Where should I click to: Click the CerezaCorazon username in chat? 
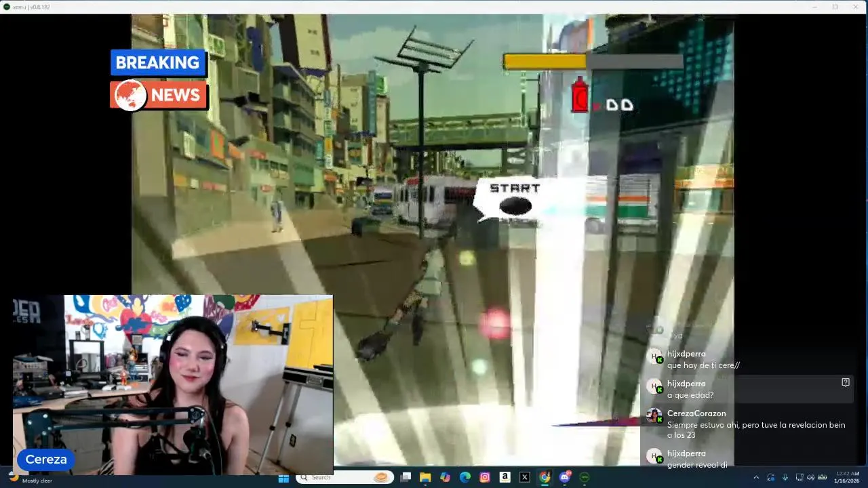click(x=696, y=413)
